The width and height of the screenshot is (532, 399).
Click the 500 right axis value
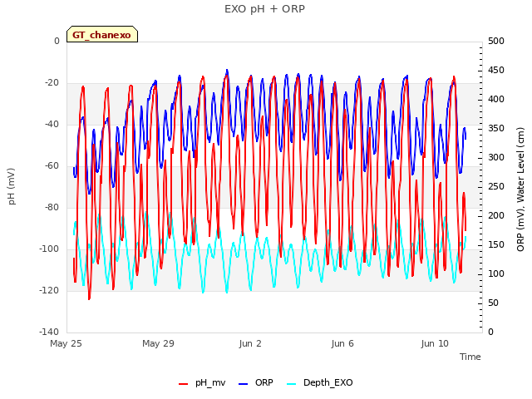(x=496, y=41)
